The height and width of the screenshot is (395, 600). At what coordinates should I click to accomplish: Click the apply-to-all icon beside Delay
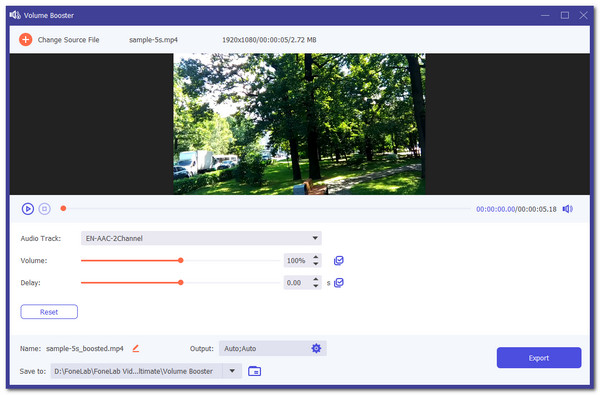[x=339, y=283]
